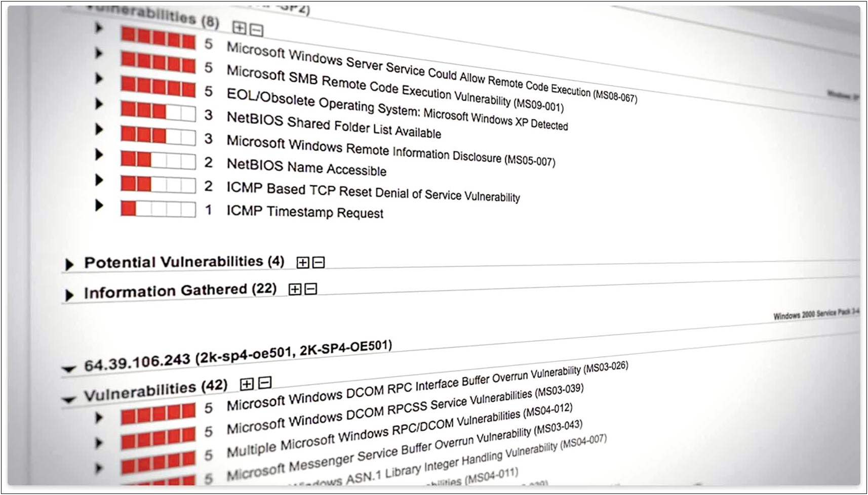868x495 pixels.
Task: Click severity bar for DCOM RPC Interface Buffer Overrun
Action: click(158, 414)
